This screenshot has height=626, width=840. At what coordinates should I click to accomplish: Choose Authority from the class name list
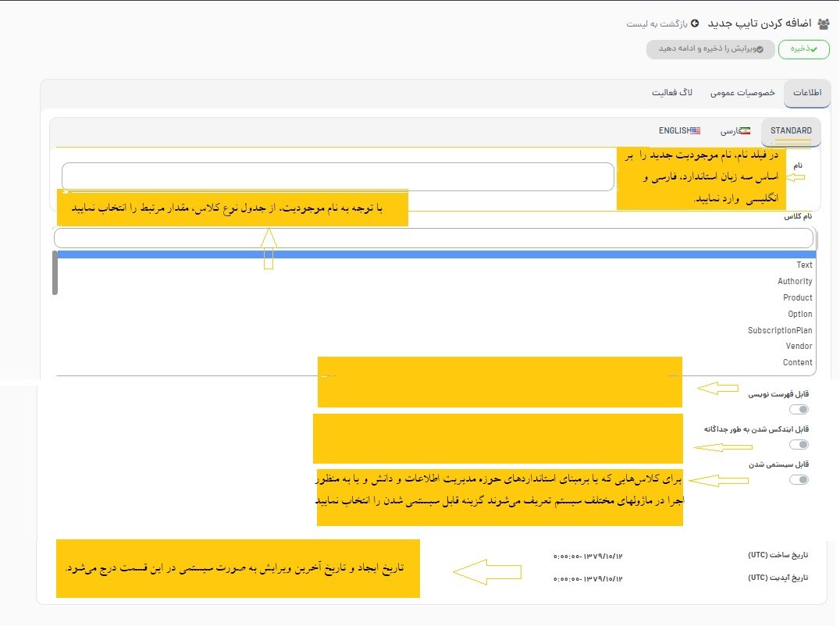pyautogui.click(x=795, y=281)
